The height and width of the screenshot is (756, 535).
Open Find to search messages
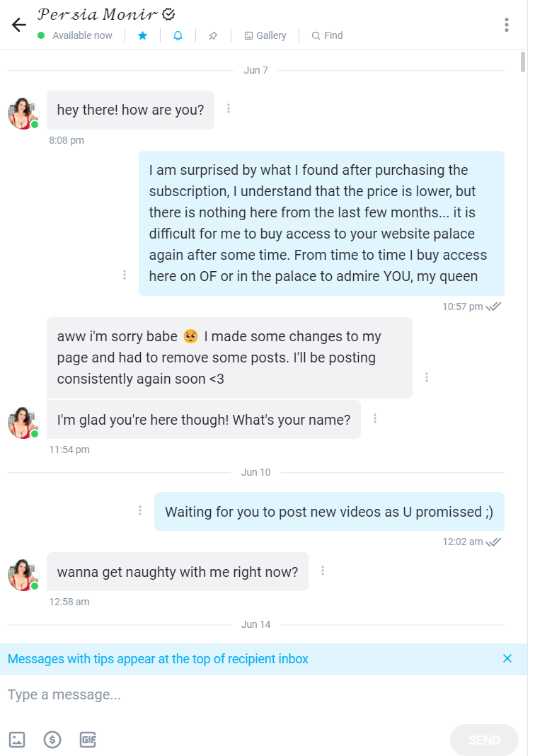[x=327, y=35]
